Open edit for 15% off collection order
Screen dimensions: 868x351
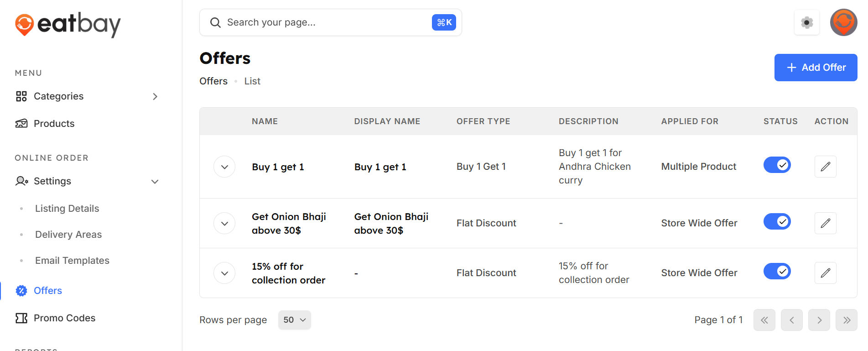(x=825, y=273)
